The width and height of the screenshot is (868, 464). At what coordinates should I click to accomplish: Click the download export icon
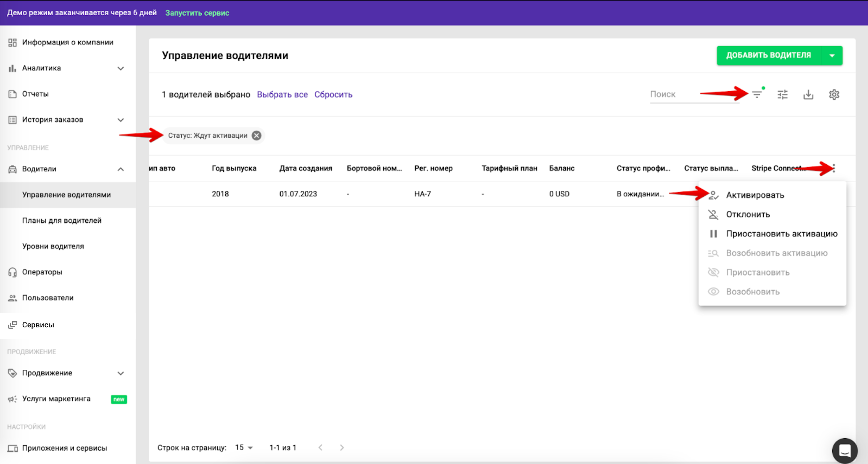pyautogui.click(x=808, y=95)
